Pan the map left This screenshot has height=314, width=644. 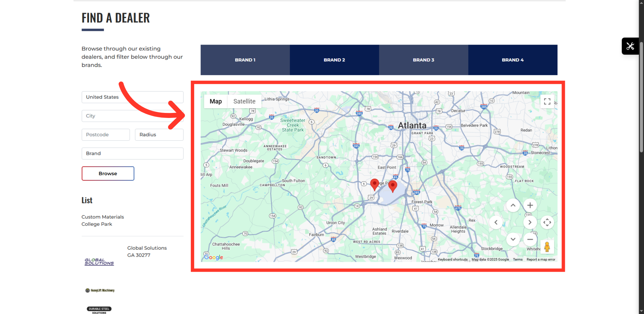point(496,222)
